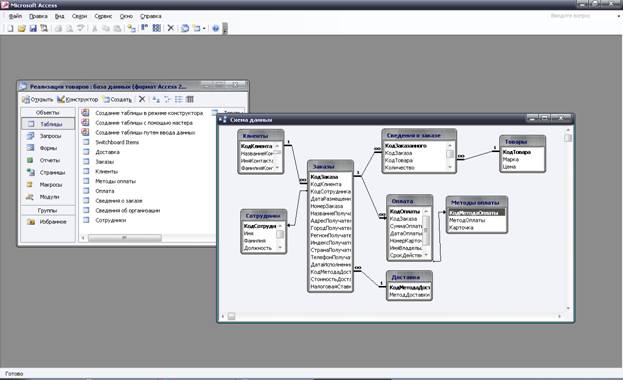Switch to List view in database window
Viewport: 623px width, 380px height.
click(178, 99)
